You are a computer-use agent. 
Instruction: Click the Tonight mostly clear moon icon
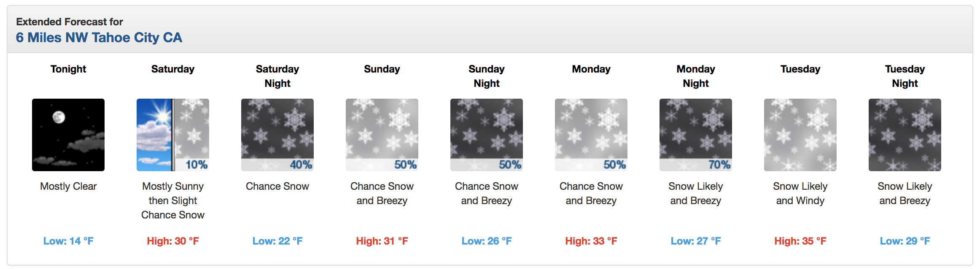point(68,135)
